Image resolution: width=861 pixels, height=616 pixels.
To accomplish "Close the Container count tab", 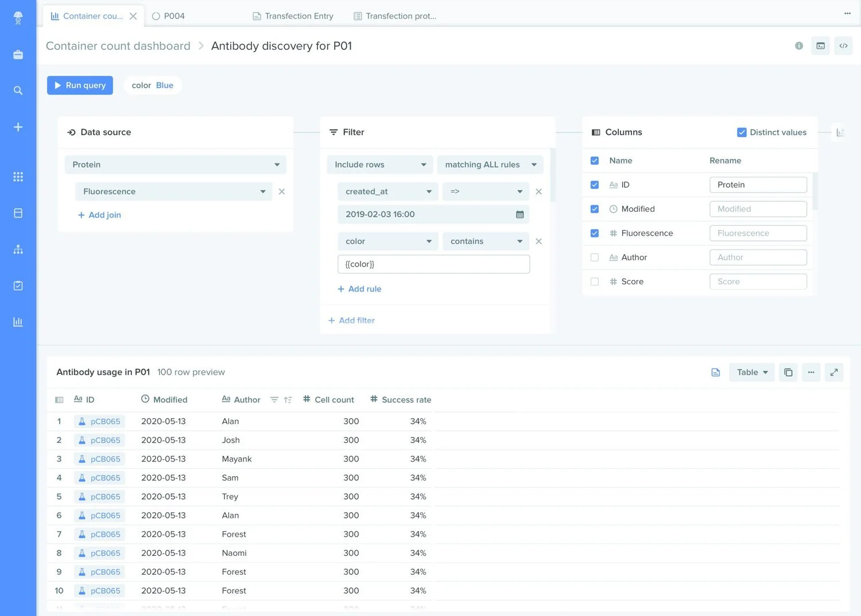I will pos(133,16).
